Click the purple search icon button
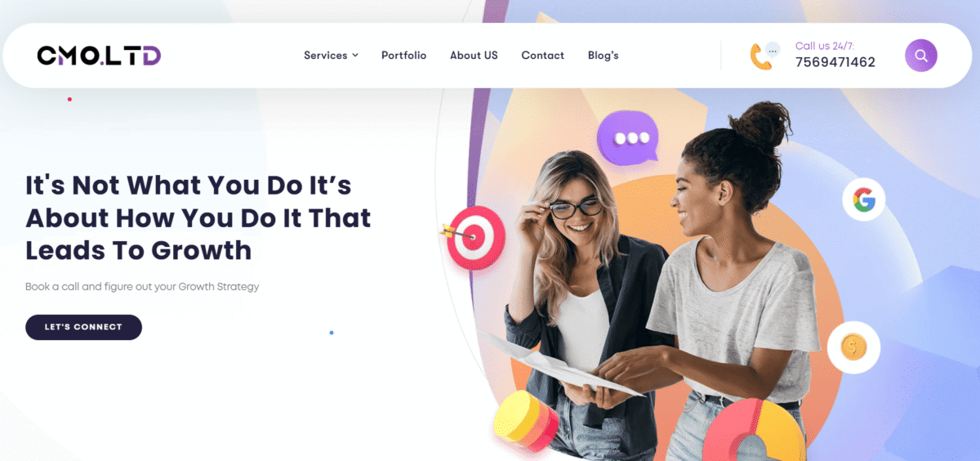Image resolution: width=980 pixels, height=461 pixels. click(x=920, y=56)
